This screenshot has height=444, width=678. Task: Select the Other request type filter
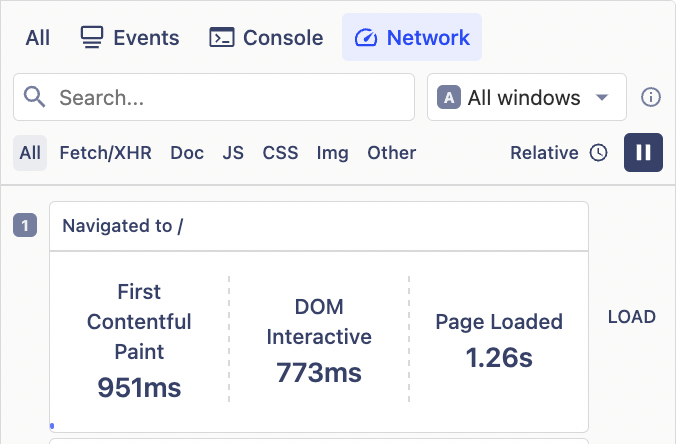click(391, 153)
